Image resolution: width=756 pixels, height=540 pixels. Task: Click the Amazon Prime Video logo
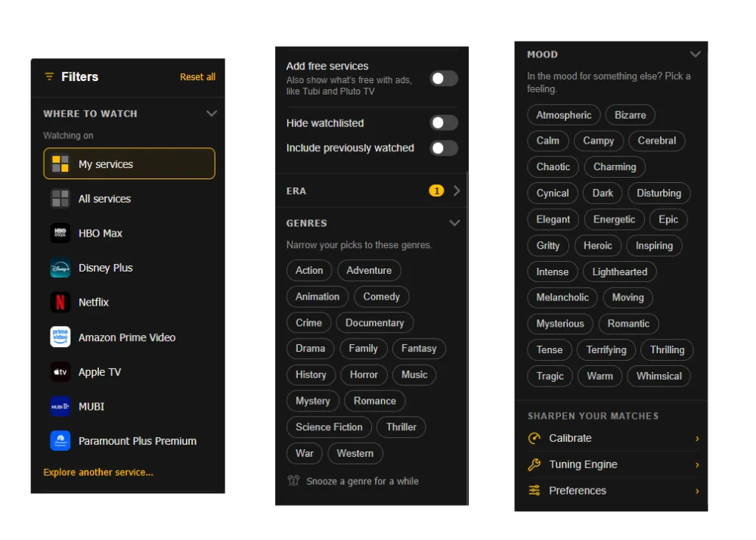[x=60, y=337]
